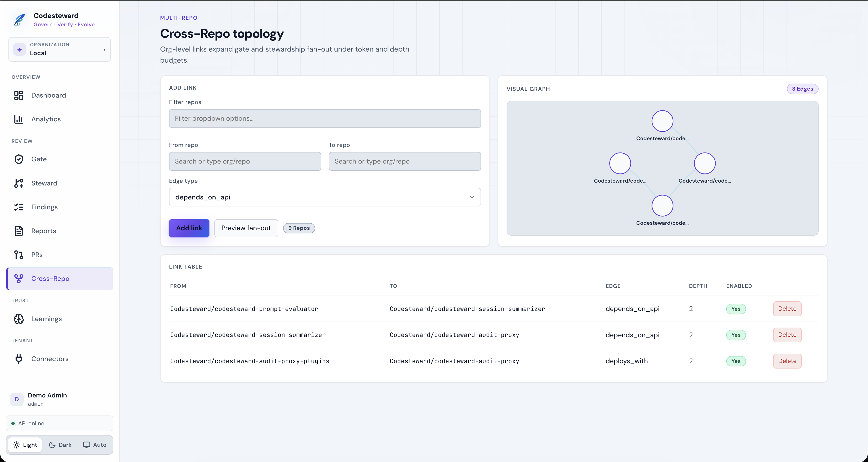The width and height of the screenshot is (868, 462).
Task: Open Dashboard via its grid icon
Action: (x=19, y=95)
